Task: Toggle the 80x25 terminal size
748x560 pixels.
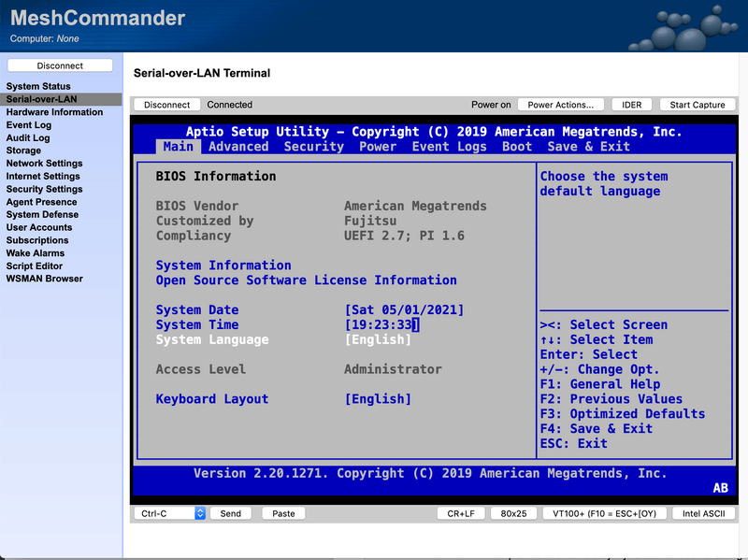Action: pyautogui.click(x=513, y=513)
